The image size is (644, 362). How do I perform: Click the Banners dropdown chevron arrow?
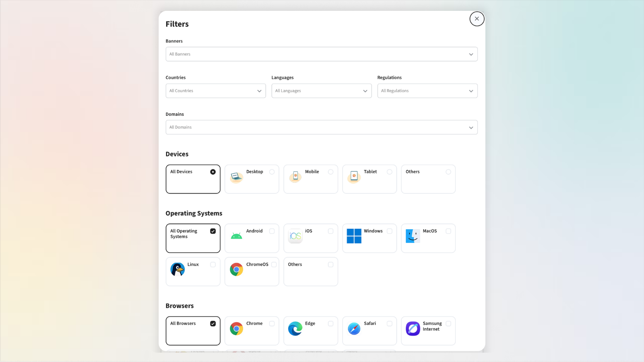point(471,54)
